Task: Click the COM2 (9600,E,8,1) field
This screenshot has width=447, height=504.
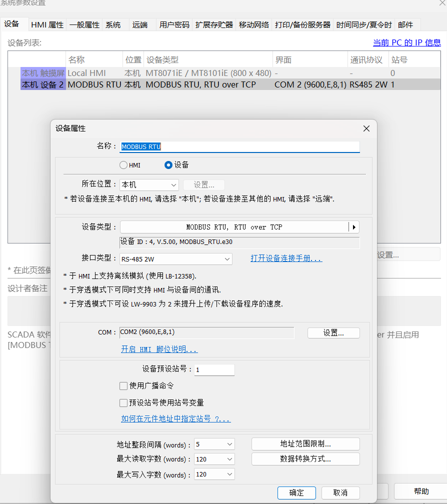Action: point(206,332)
